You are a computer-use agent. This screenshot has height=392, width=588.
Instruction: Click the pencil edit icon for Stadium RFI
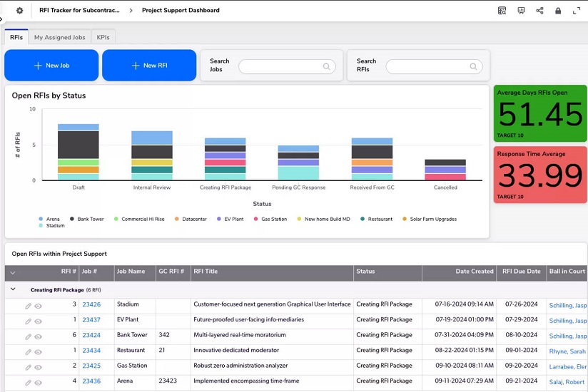tap(29, 305)
